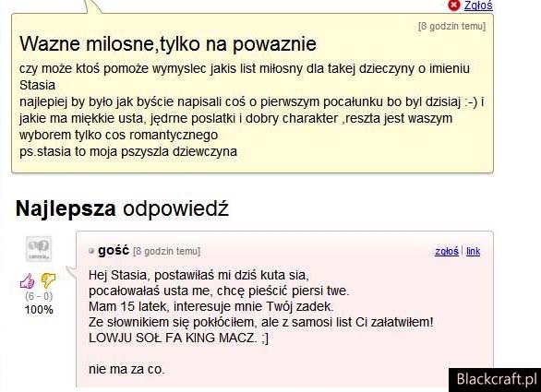Click the vote count (6 - 0)

click(x=39, y=296)
